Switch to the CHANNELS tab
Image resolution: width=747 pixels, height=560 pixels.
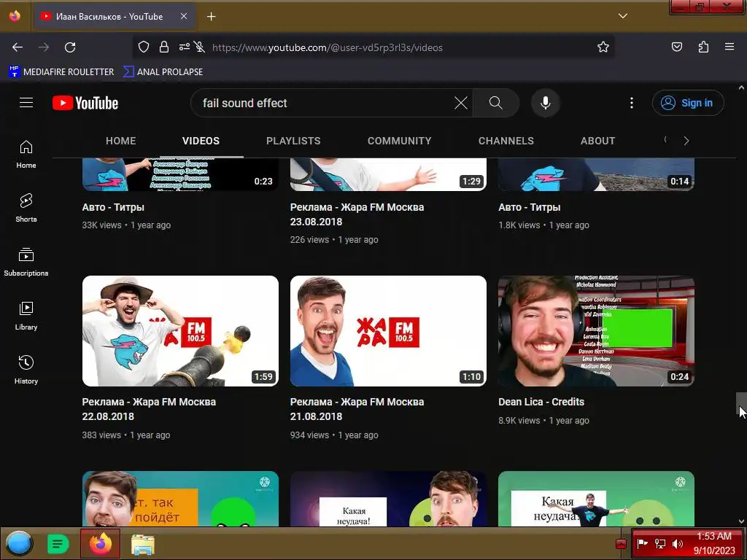(506, 141)
